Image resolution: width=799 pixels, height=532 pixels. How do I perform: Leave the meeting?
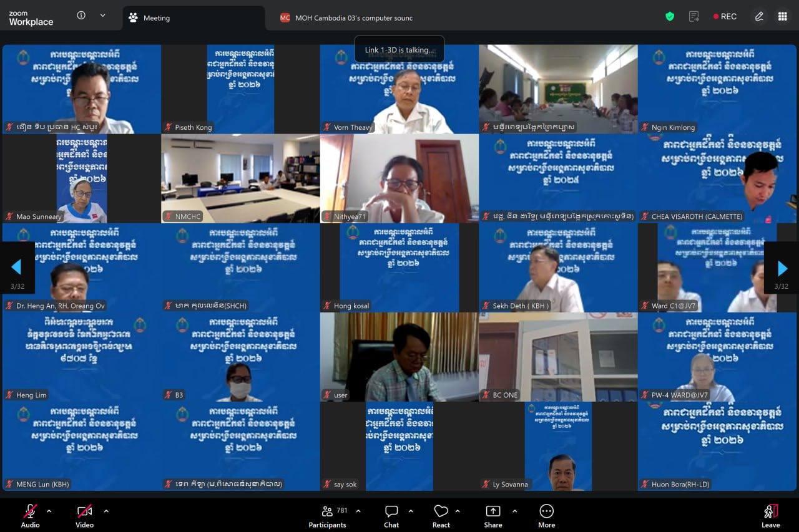[x=771, y=516]
